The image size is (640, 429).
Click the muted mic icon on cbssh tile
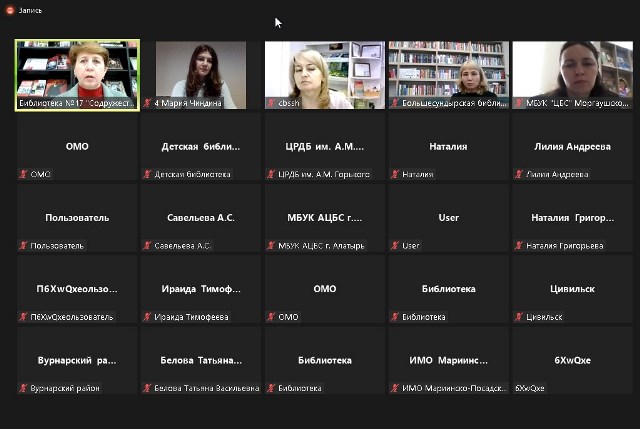(271, 103)
